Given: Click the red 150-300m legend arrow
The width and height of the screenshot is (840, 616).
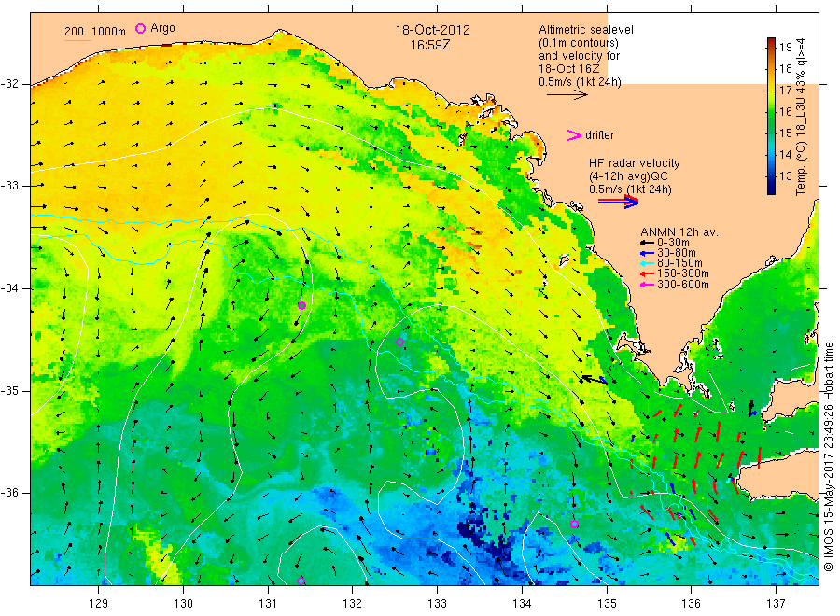Looking at the screenshot, I should pyautogui.click(x=647, y=273).
